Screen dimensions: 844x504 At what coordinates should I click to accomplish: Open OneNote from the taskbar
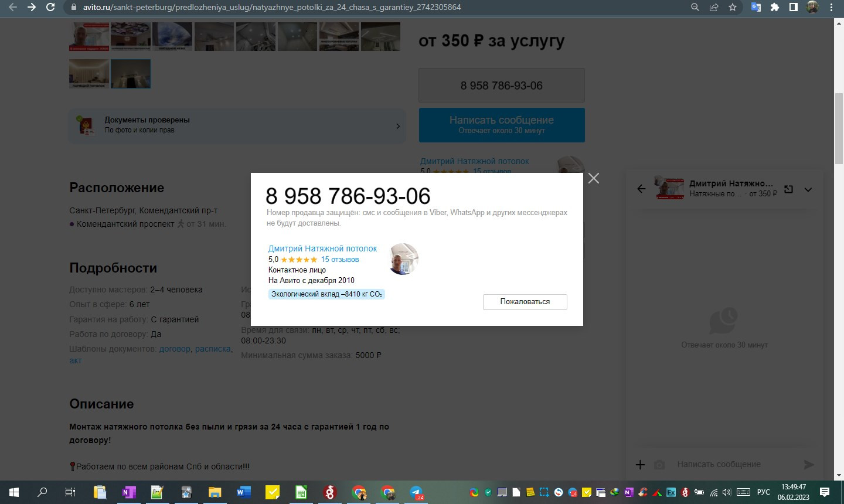click(x=128, y=492)
